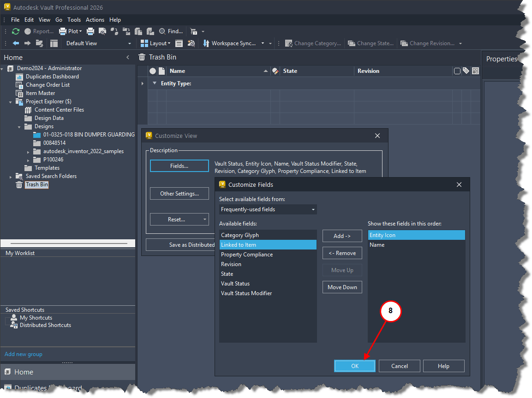The width and height of the screenshot is (532, 398).
Task: Click the Add -> button
Action: point(342,236)
